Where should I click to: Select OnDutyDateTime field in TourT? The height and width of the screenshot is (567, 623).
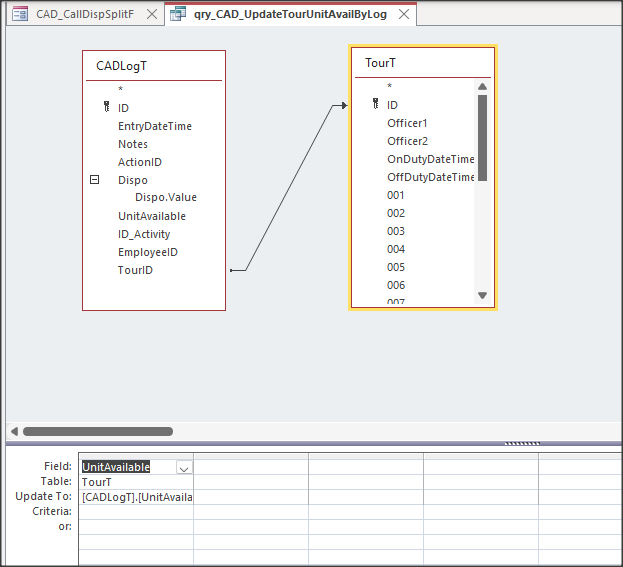click(x=430, y=159)
